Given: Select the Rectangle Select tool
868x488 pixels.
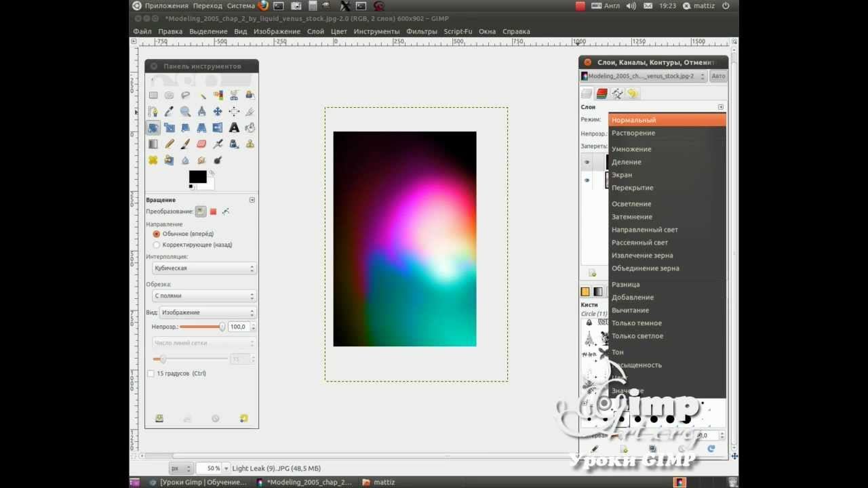Looking at the screenshot, I should coord(153,95).
